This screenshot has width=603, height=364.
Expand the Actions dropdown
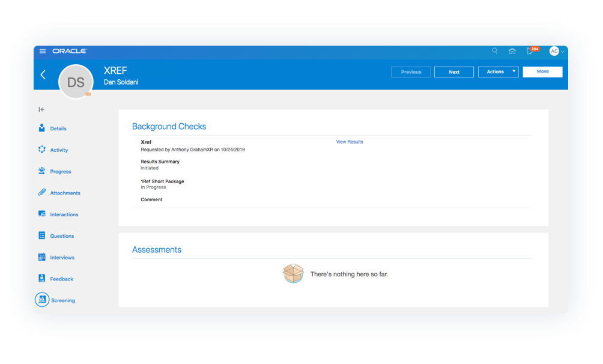498,72
